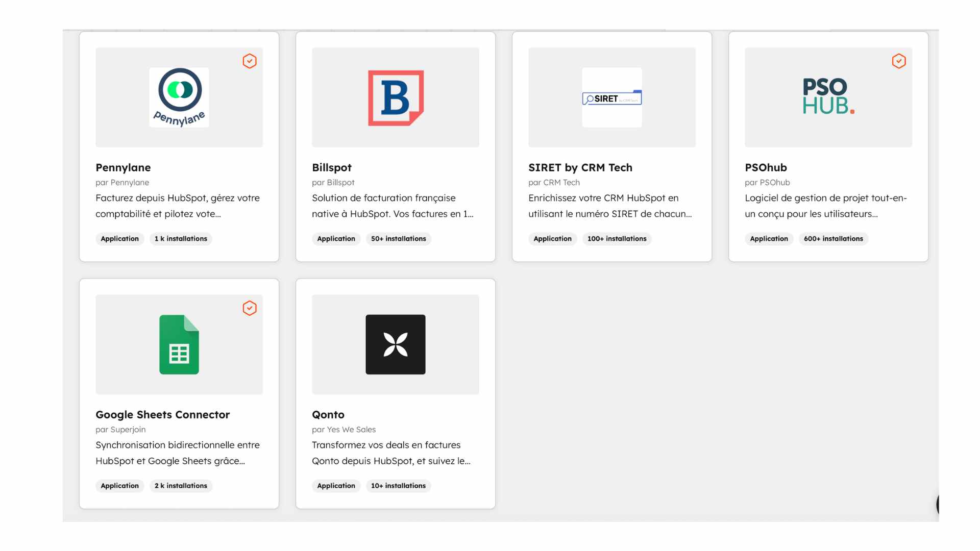Open SIRET by CRM Tech listing title
The width and height of the screenshot is (980, 551).
pos(580,167)
